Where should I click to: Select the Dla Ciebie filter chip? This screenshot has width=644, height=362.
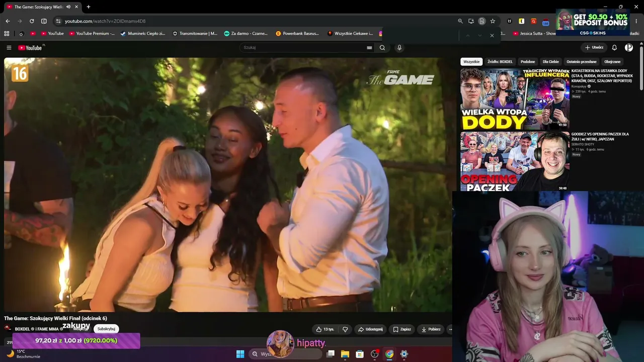tap(551, 62)
